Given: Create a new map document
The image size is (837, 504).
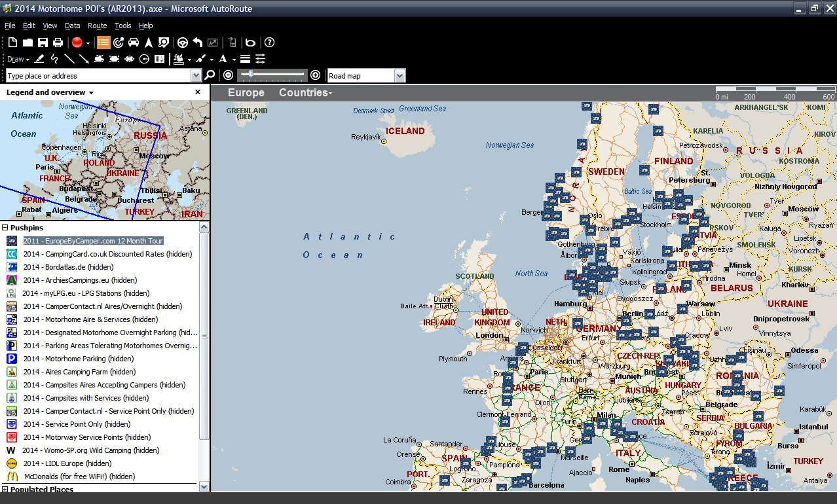Looking at the screenshot, I should 12,43.
